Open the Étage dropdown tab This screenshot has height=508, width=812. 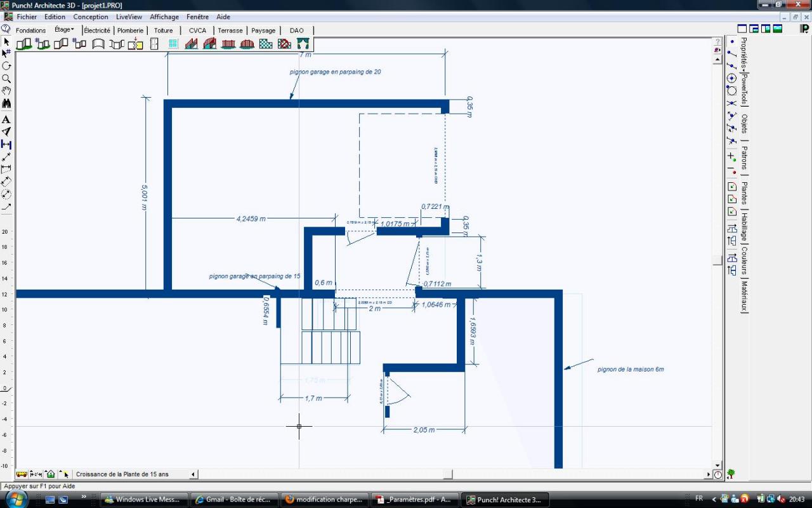[64, 30]
